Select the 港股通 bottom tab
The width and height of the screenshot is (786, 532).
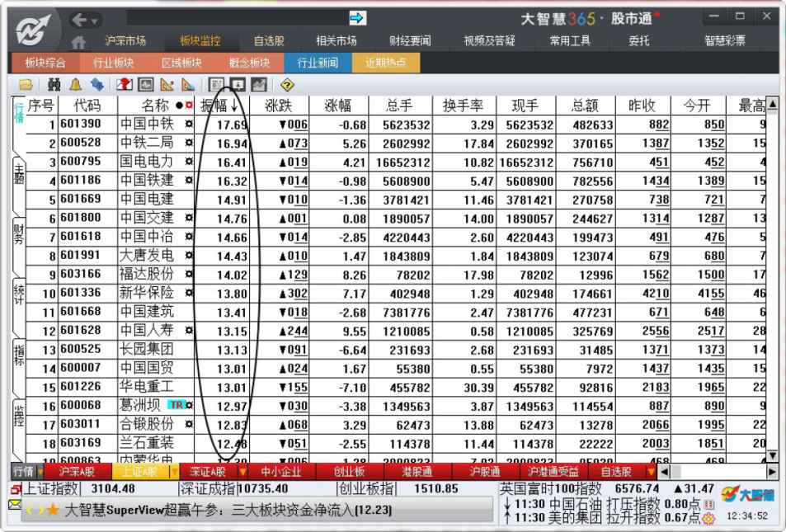[x=417, y=471]
